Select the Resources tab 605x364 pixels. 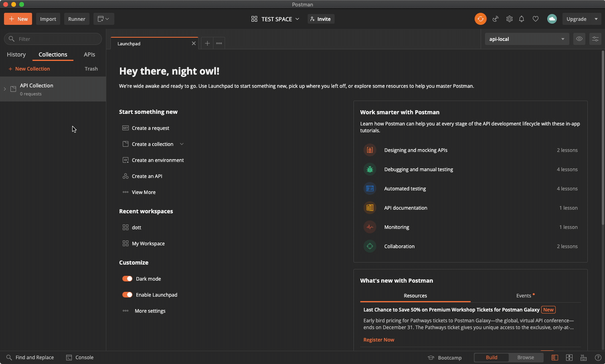(415, 296)
